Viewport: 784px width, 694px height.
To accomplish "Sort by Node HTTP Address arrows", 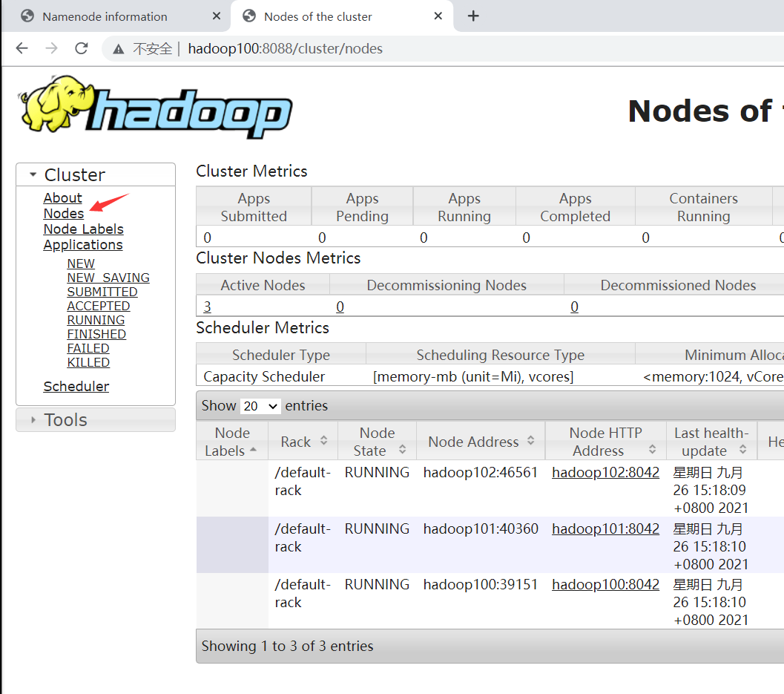I will 653,449.
